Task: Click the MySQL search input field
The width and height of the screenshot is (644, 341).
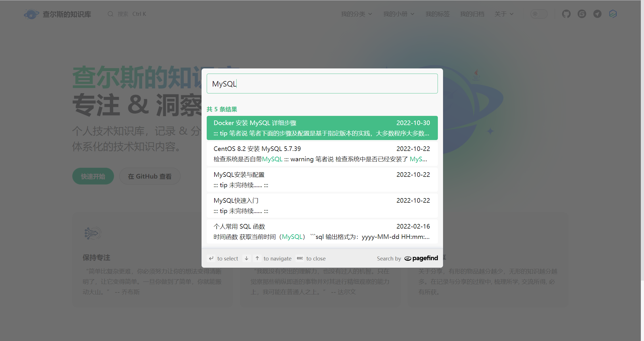Action: pyautogui.click(x=322, y=84)
